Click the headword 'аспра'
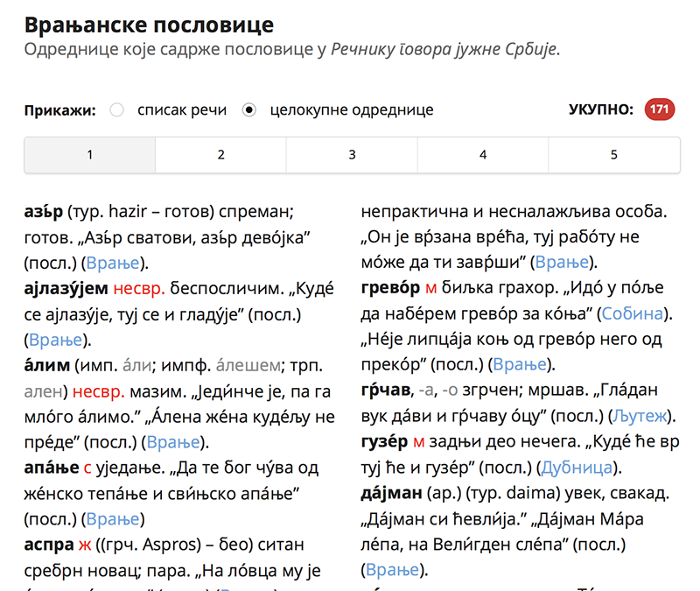Image resolution: width=700 pixels, height=591 pixels. tap(49, 544)
